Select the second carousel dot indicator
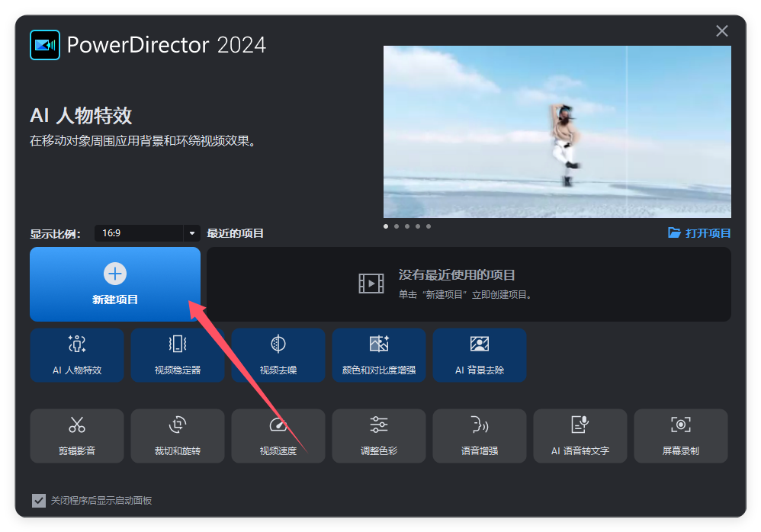This screenshot has height=532, width=761. (x=397, y=226)
